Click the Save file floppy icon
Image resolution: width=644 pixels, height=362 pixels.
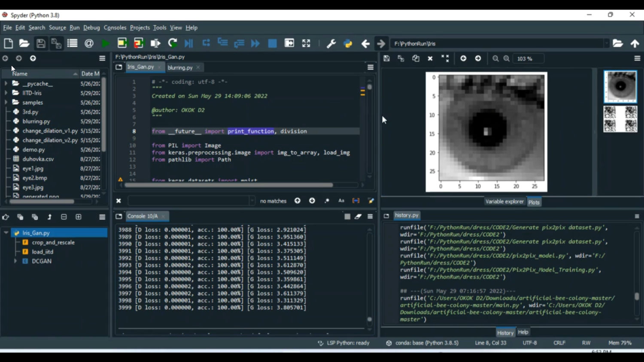click(x=40, y=43)
